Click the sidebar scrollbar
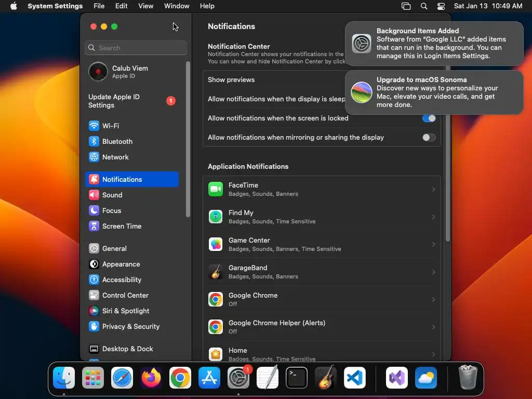 click(x=188, y=139)
